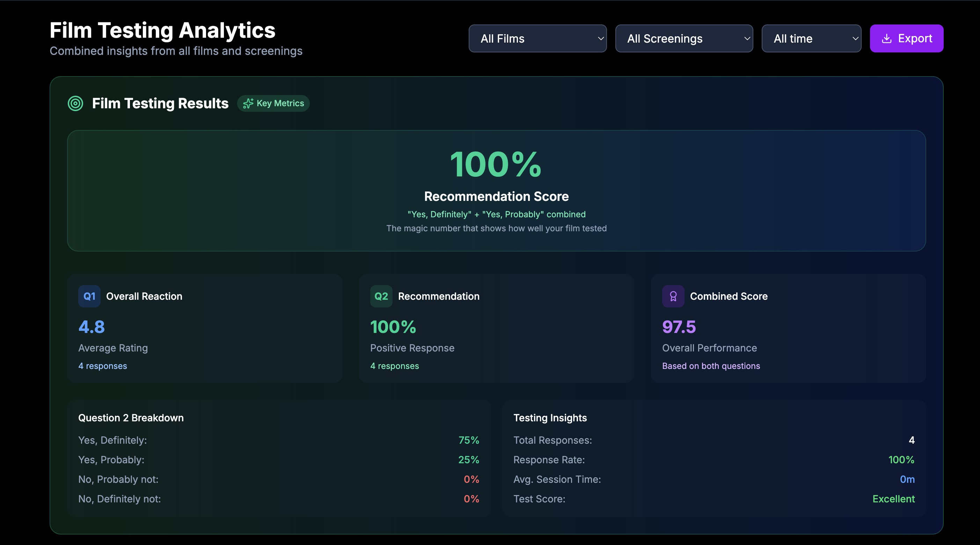Click the Excellent Test Score value
This screenshot has height=545, width=980.
(x=894, y=499)
